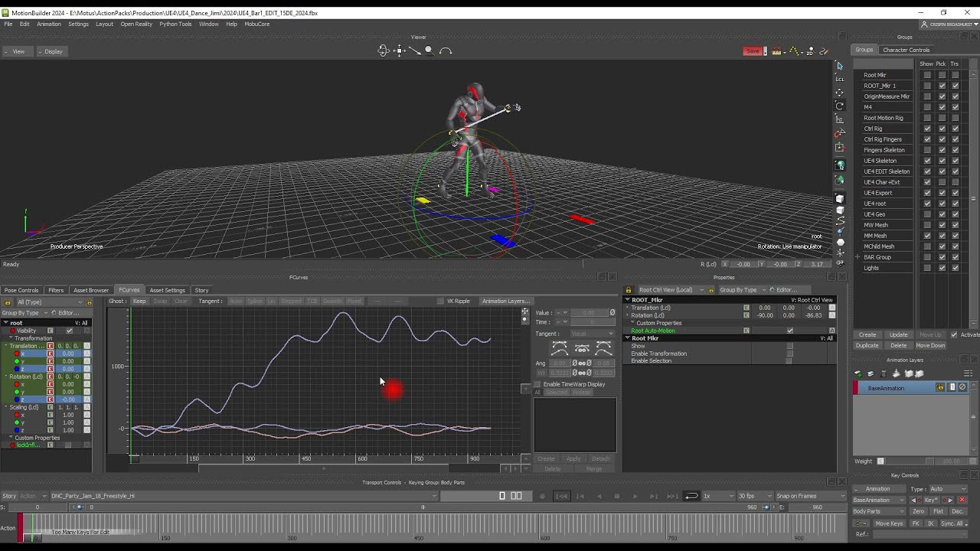Screen dimensions: 980x551
Task: Add a new animation layer icon
Action: pos(858,373)
